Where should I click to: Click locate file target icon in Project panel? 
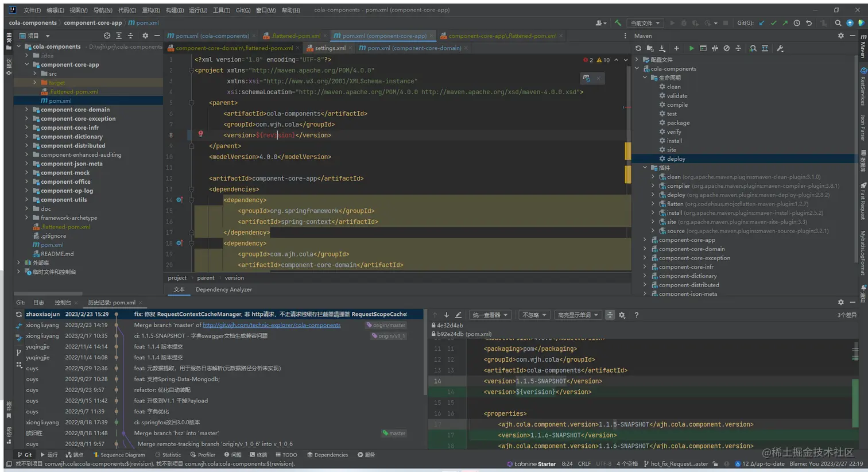(107, 36)
